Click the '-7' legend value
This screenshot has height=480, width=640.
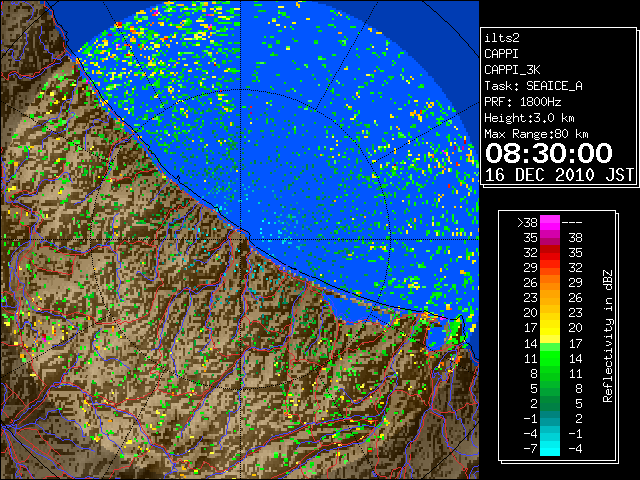point(531,449)
